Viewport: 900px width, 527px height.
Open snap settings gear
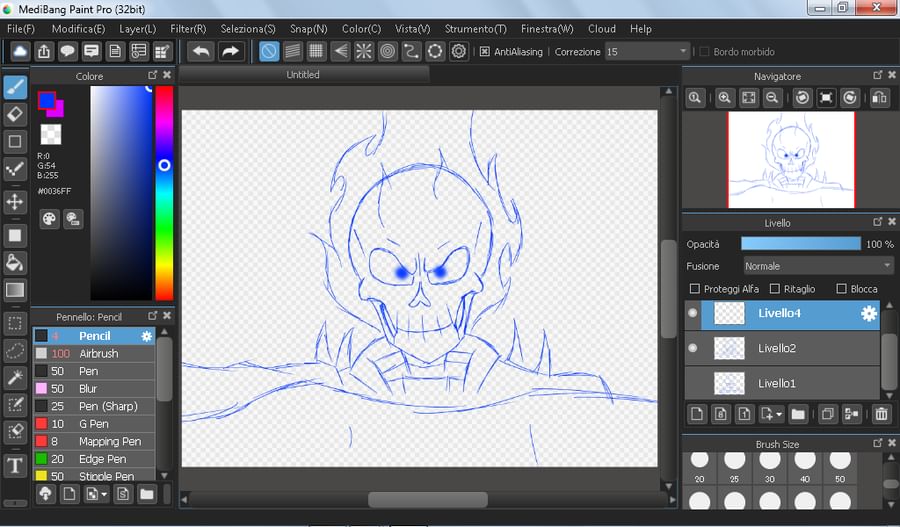tap(459, 52)
